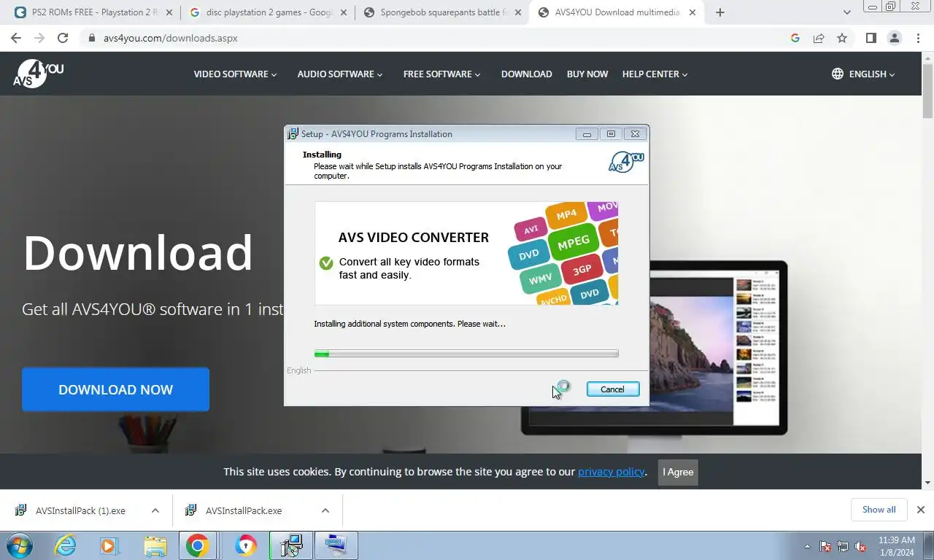Open Chrome three-dot menu
934x560 pixels.
pyautogui.click(x=917, y=38)
